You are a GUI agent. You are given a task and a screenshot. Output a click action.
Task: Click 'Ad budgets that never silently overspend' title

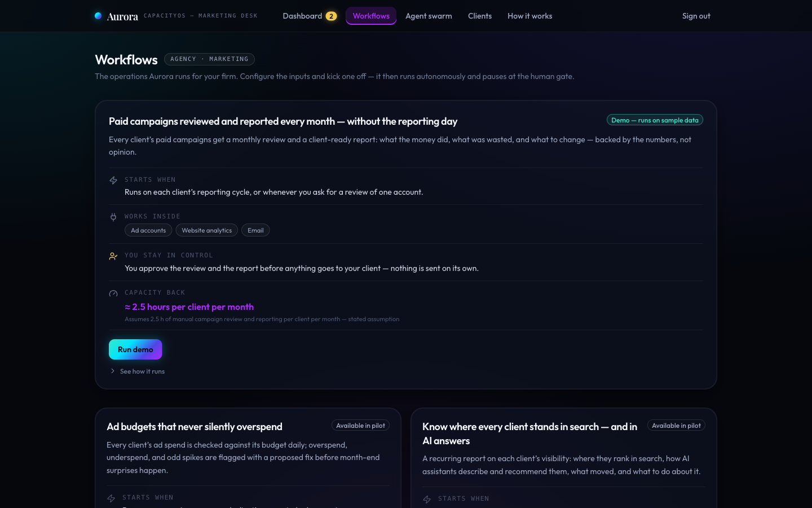[x=195, y=427]
